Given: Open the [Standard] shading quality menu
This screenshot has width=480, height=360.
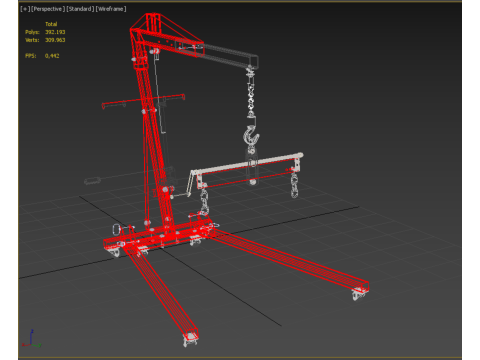Looking at the screenshot, I should click(x=80, y=9).
